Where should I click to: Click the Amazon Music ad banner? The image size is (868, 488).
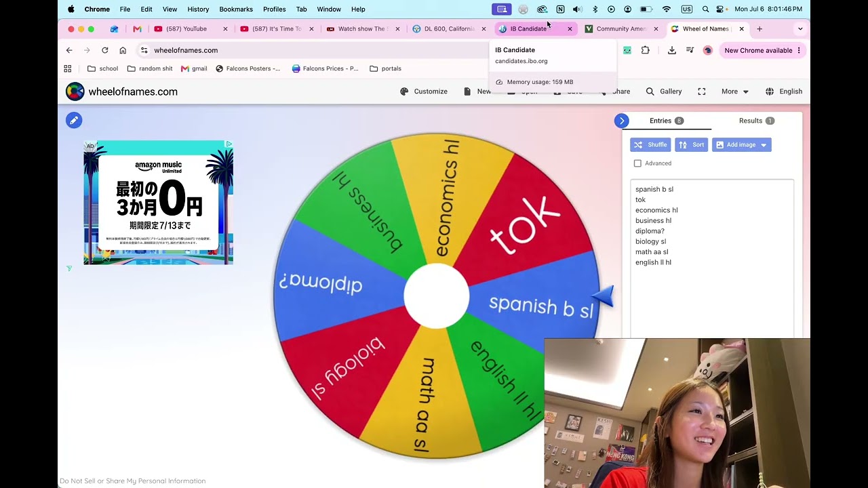158,202
